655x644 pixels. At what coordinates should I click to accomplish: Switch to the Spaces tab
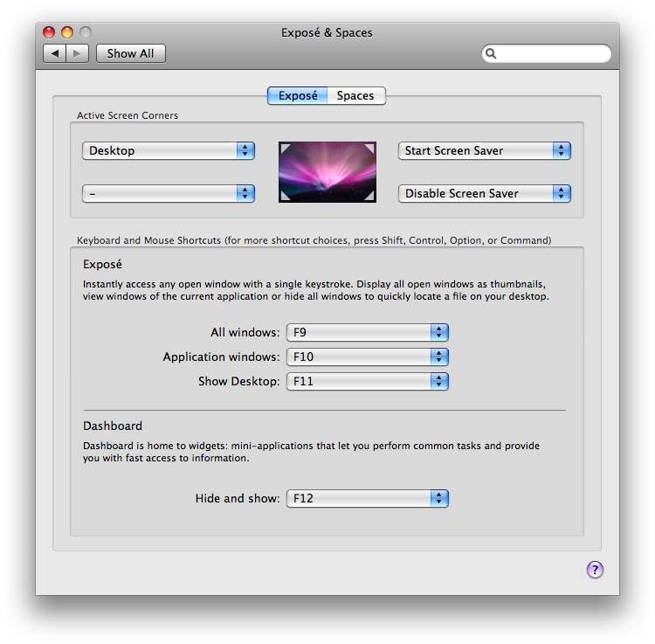pyautogui.click(x=356, y=96)
